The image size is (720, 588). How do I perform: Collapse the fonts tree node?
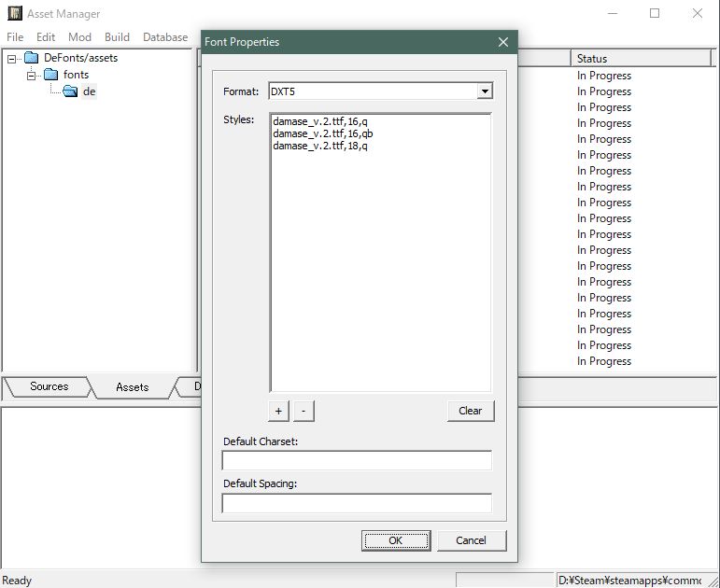(31, 76)
